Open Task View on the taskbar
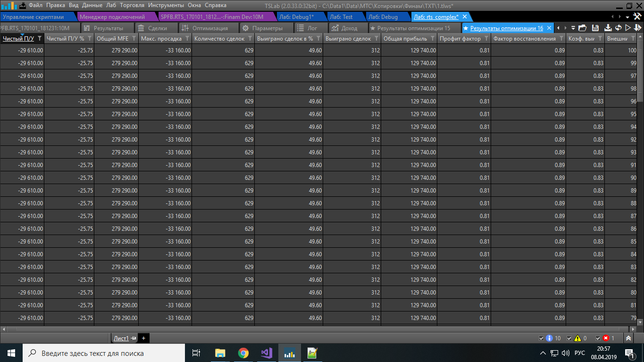Image resolution: width=644 pixels, height=362 pixels. click(197, 353)
